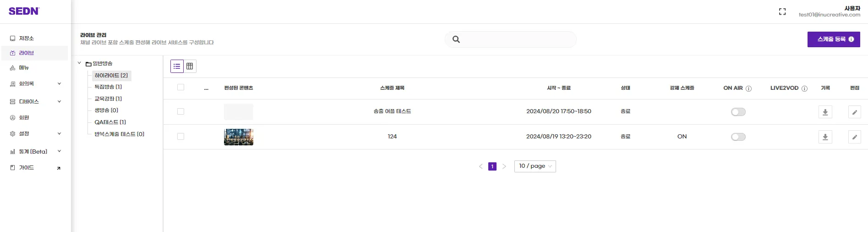This screenshot has width=868, height=232.
Task: Download record for 송출 이름 테스트
Action: coord(825,112)
